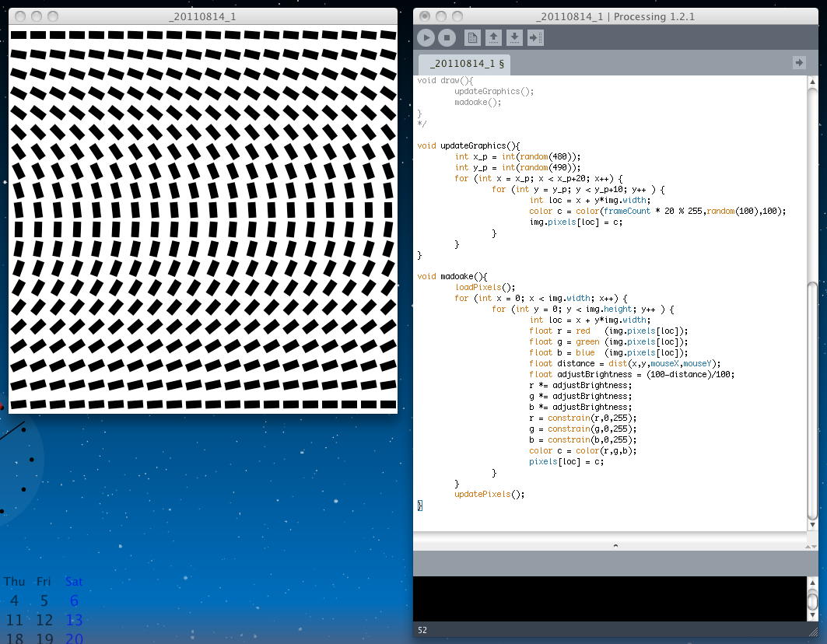The width and height of the screenshot is (827, 644).
Task: Select the _20110814_1 editor tab
Action: 464,64
